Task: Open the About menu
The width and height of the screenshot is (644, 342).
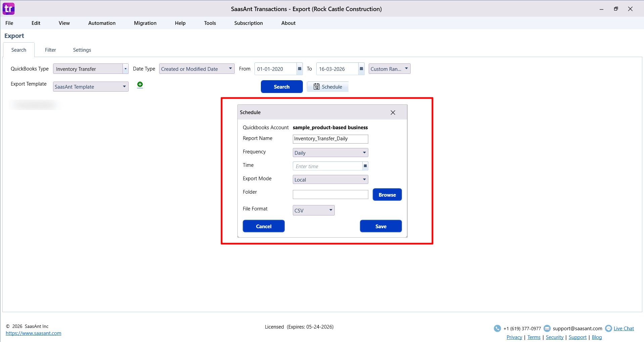Action: [x=288, y=23]
